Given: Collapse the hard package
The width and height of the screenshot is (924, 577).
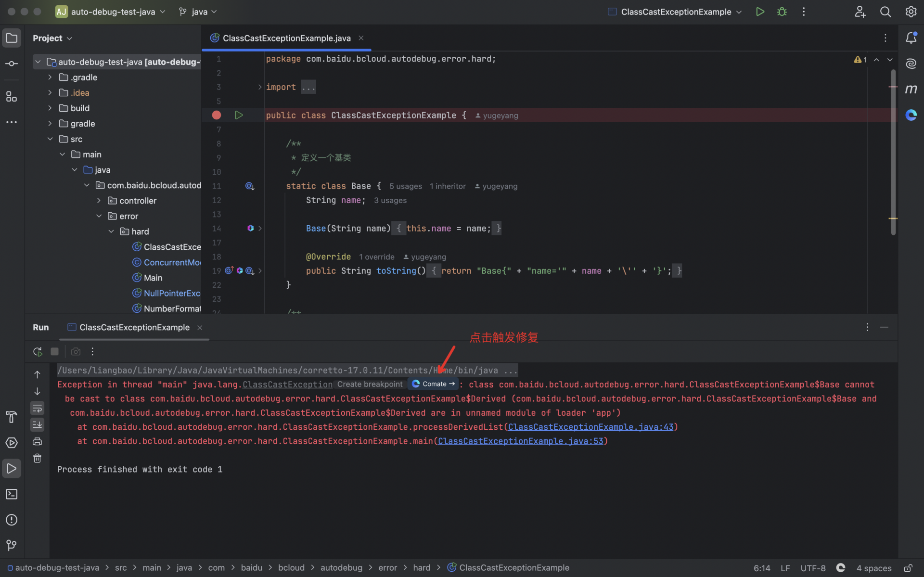Looking at the screenshot, I should click(x=111, y=231).
